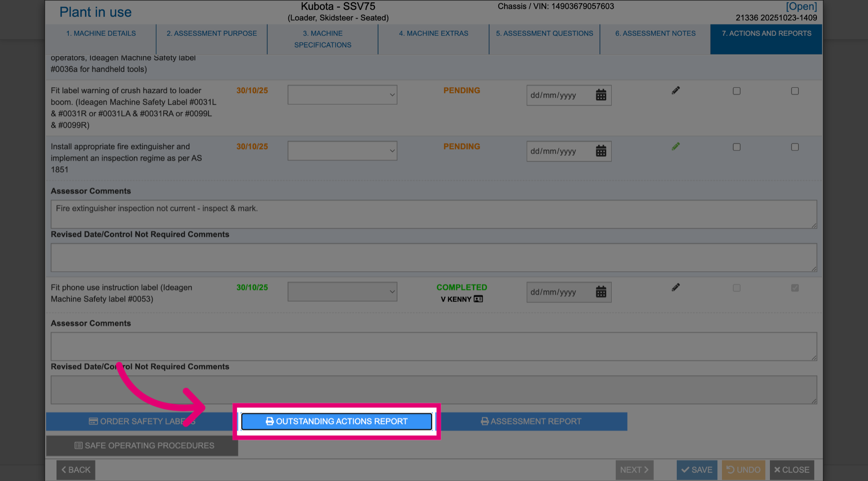The width and height of the screenshot is (868, 481).
Task: Click Chassis / VIN number text
Action: [x=556, y=6]
